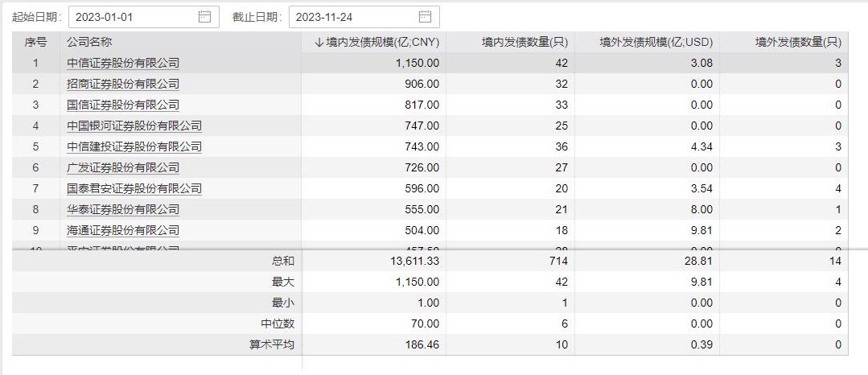The image size is (868, 375).
Task: Open 中信建投证券股份有限公司 link
Action: (x=134, y=146)
